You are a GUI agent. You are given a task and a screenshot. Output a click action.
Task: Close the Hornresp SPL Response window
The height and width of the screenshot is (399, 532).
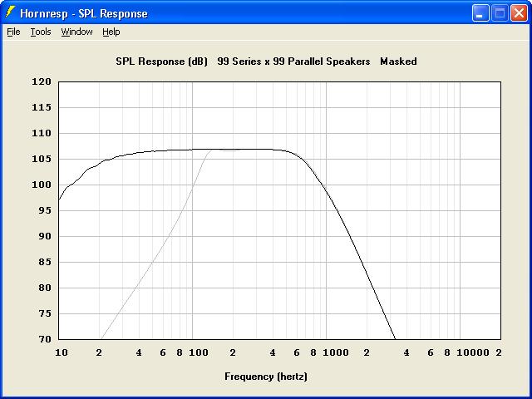pos(519,13)
